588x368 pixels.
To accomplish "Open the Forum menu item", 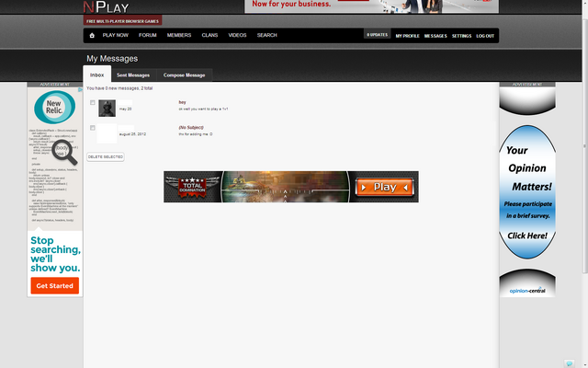I will (147, 35).
